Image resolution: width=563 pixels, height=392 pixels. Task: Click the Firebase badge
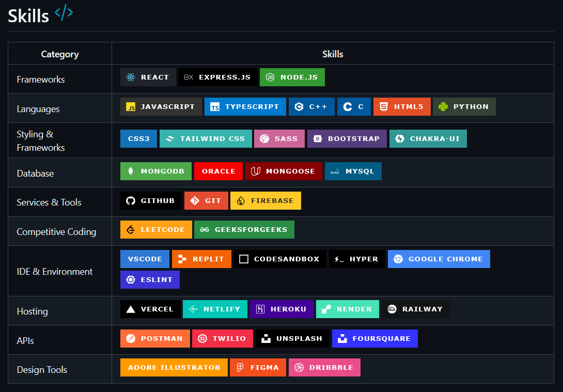(265, 201)
